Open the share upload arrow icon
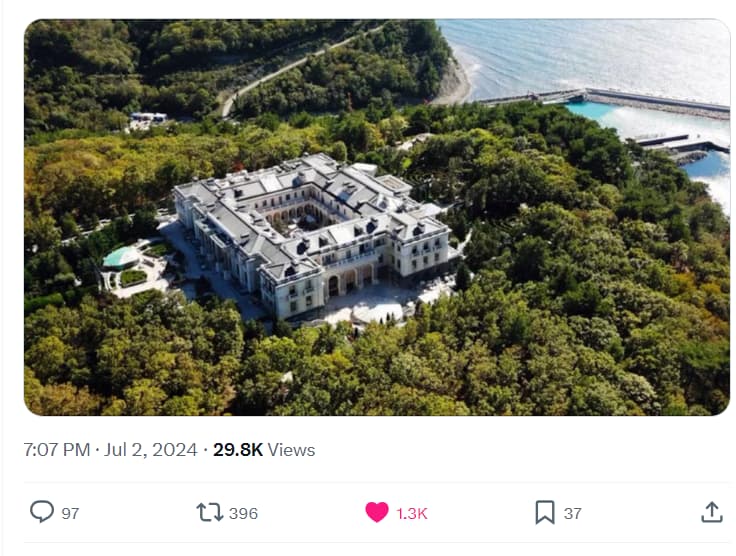736x556 pixels. (x=712, y=512)
